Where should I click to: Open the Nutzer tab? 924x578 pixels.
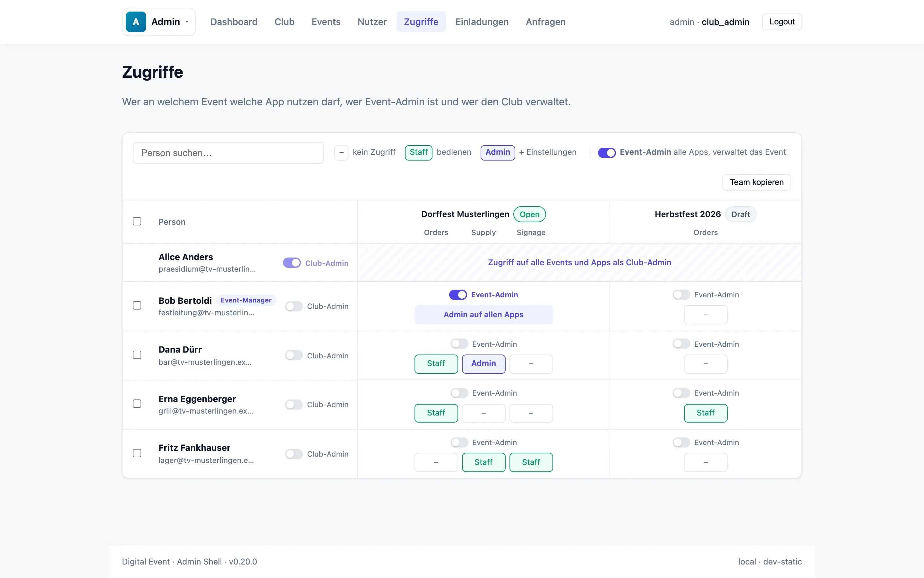pos(372,22)
